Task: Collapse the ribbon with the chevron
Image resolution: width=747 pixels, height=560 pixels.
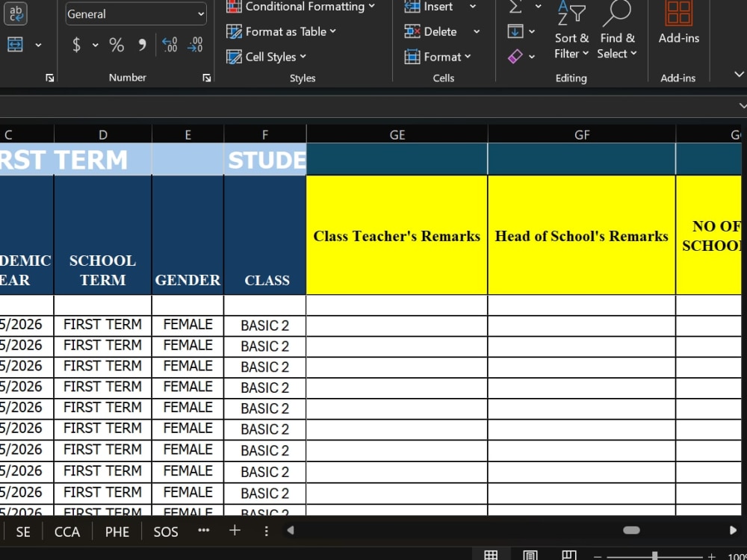Action: tap(739, 74)
